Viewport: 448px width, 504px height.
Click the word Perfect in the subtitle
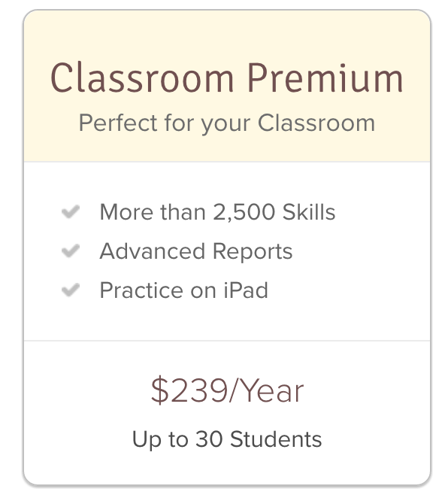(x=118, y=123)
